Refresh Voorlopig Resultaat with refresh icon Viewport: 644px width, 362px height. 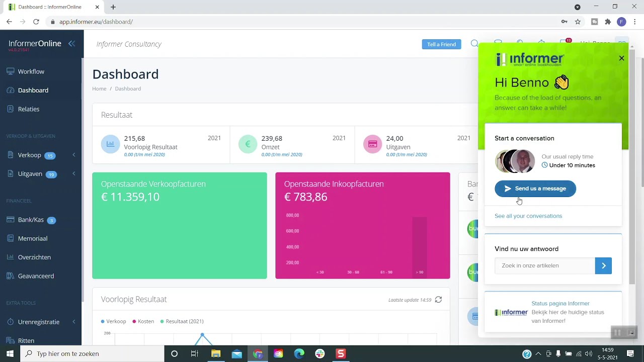[438, 300]
